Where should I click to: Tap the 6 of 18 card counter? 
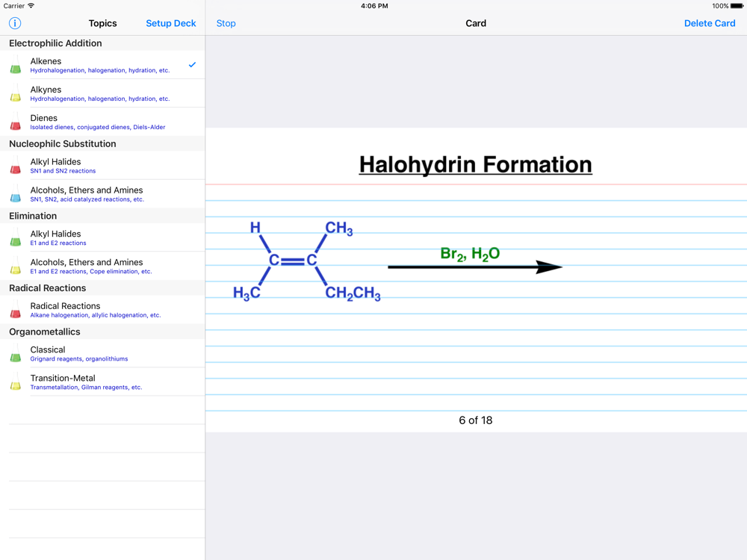[x=475, y=420]
